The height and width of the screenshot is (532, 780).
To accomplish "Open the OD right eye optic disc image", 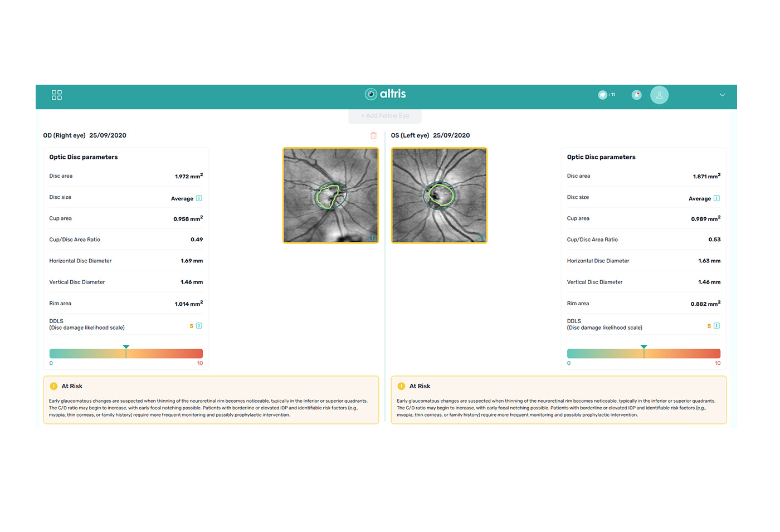I will click(x=331, y=195).
